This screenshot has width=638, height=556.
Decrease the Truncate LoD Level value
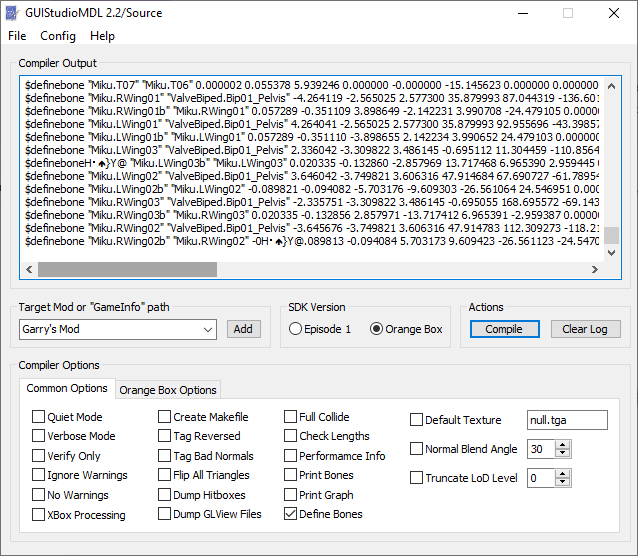pyautogui.click(x=563, y=483)
